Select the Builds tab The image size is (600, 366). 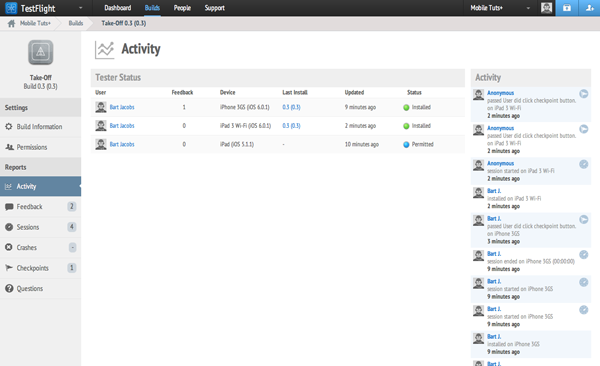152,8
